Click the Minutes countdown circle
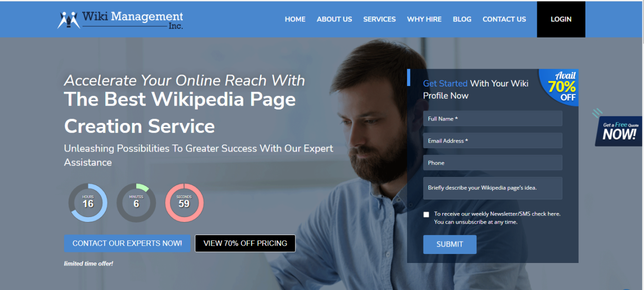 (136, 202)
